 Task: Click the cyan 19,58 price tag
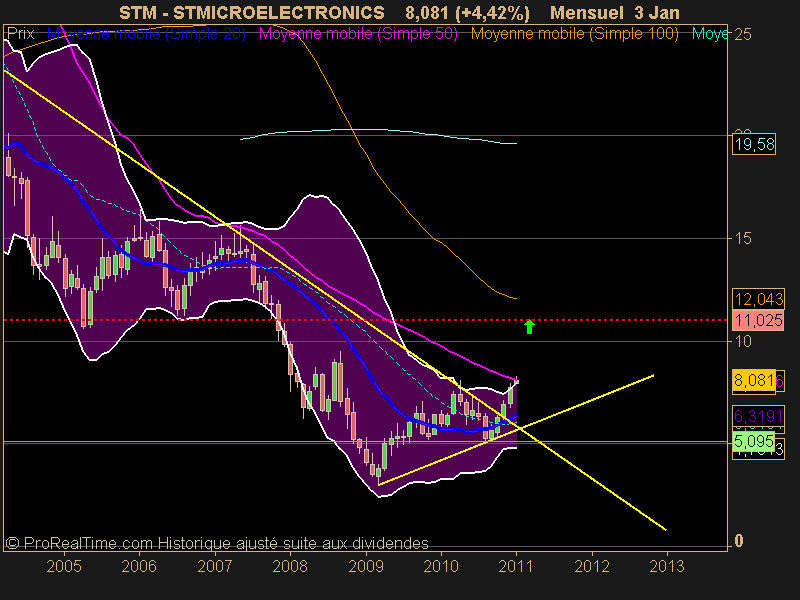pyautogui.click(x=754, y=144)
